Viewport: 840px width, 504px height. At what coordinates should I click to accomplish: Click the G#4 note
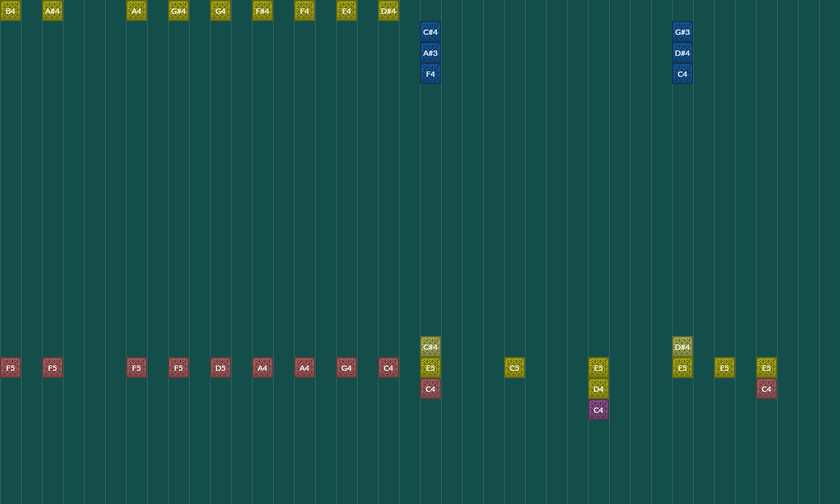178,10
